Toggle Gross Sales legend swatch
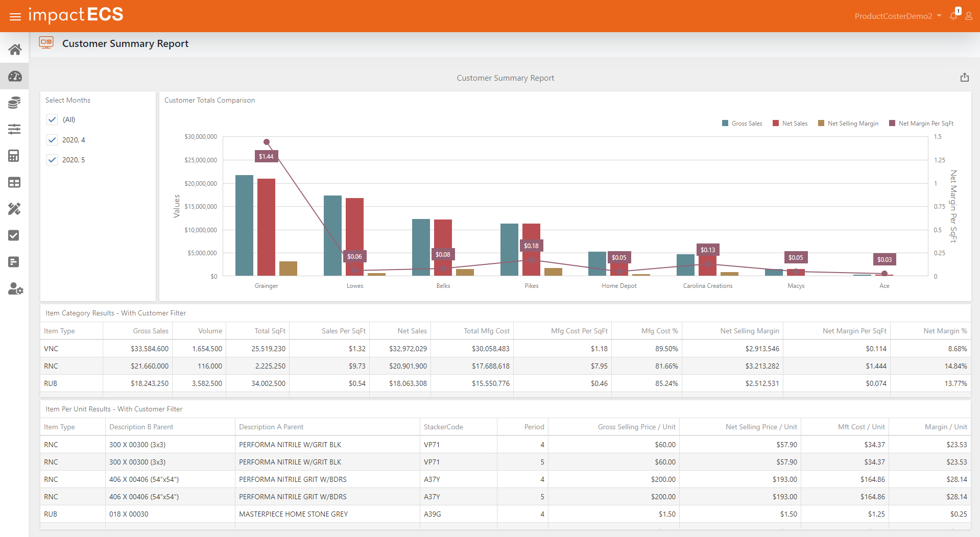Image resolution: width=980 pixels, height=537 pixels. [725, 124]
